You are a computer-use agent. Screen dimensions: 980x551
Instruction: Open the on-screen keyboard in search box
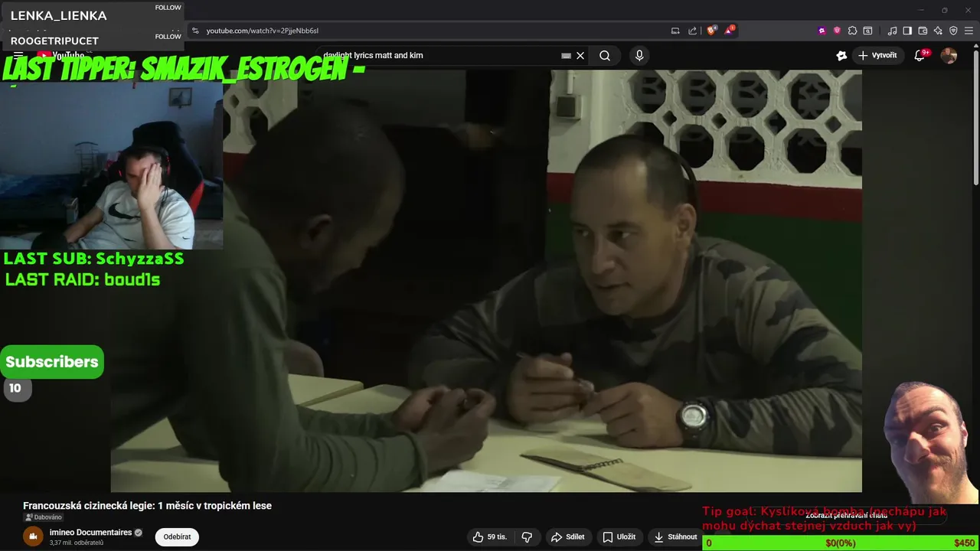[x=566, y=55]
